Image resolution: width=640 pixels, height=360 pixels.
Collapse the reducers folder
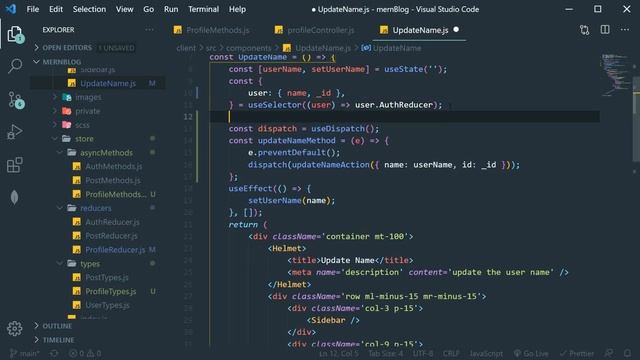coord(96,208)
